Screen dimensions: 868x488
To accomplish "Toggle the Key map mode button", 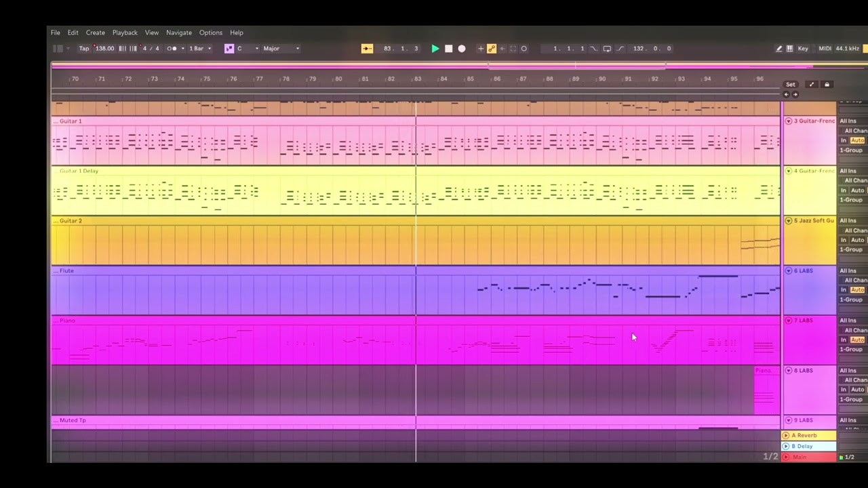I will (803, 49).
